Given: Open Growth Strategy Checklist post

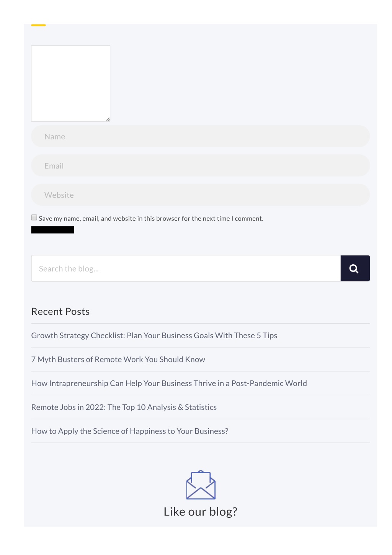Looking at the screenshot, I should tap(154, 336).
